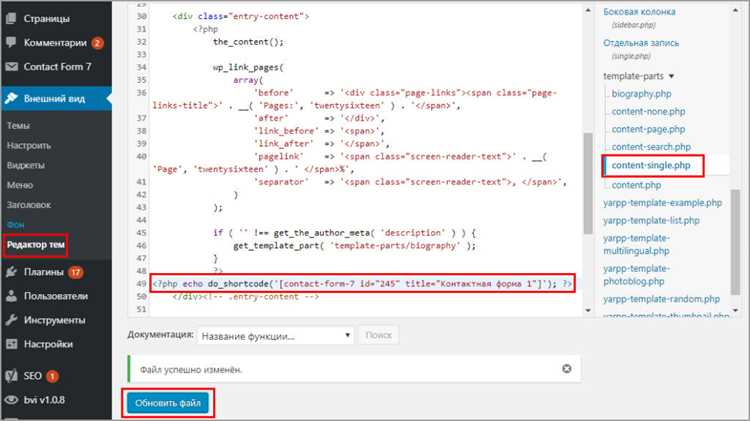Image resolution: width=750 pixels, height=421 pixels.
Task: Open yarpp-template-random.php file
Action: click(x=661, y=299)
